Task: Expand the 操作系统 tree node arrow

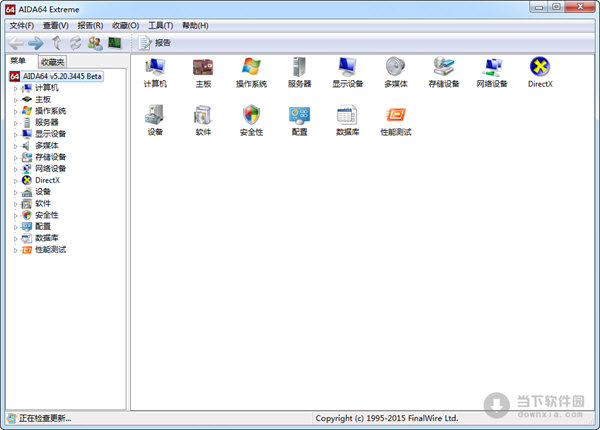Action: 16,112
